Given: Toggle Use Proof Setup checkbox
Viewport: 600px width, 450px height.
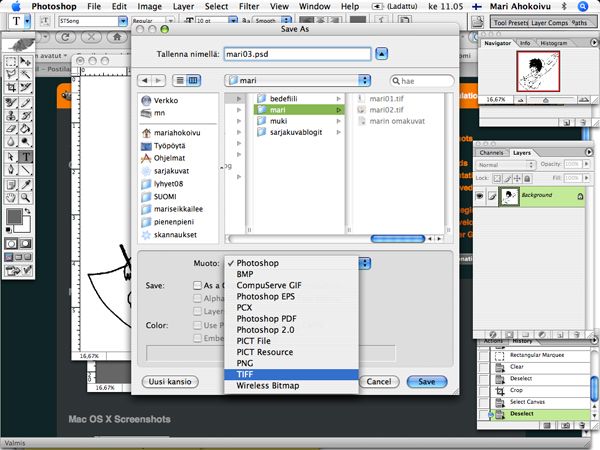Looking at the screenshot, I should [x=197, y=325].
